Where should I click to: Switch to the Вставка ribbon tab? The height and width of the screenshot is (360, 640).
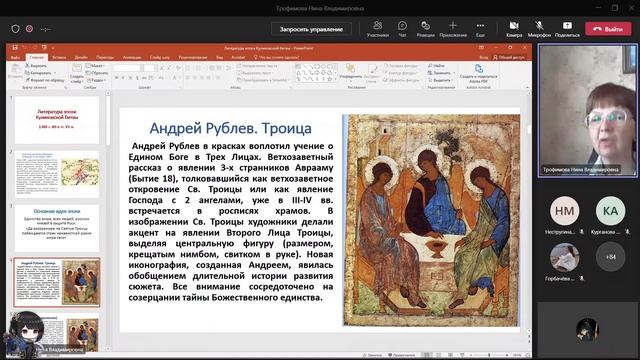click(x=59, y=58)
